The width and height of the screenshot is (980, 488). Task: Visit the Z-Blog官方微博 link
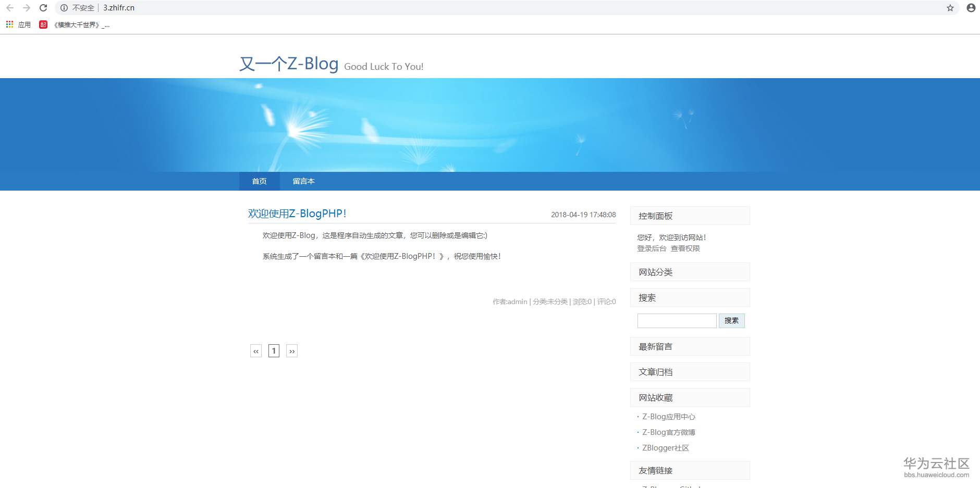pos(670,432)
